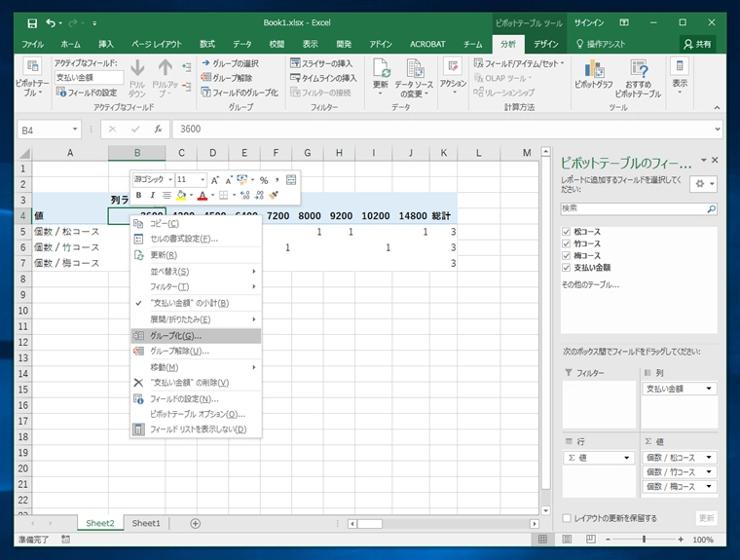The width and height of the screenshot is (740, 560).
Task: Uncheck the 梅コース field checkbox
Action: pyautogui.click(x=567, y=255)
